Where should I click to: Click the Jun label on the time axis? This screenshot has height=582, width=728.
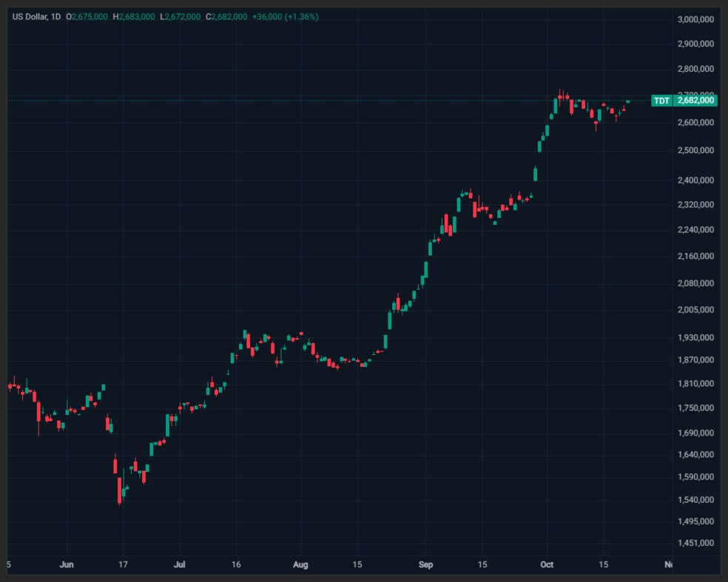67,564
